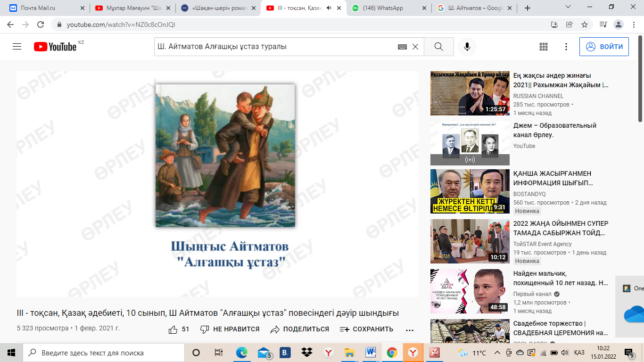Start voice search with the microphone

point(467,47)
